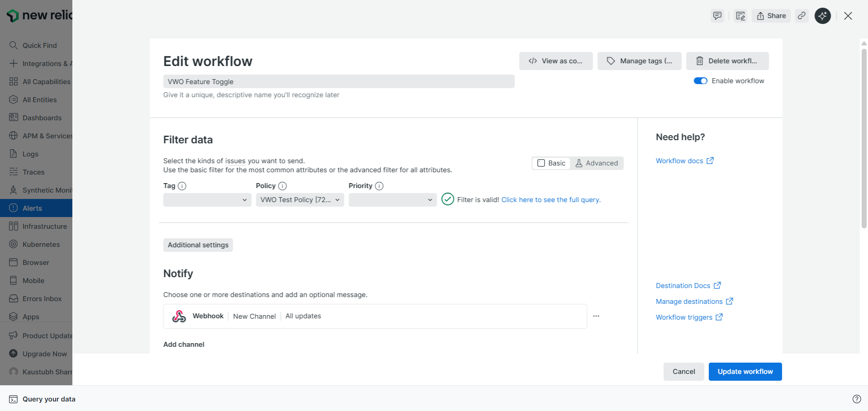Viewport: 868px width, 411px height.
Task: Open the Webhook channel options menu
Action: coord(596,316)
